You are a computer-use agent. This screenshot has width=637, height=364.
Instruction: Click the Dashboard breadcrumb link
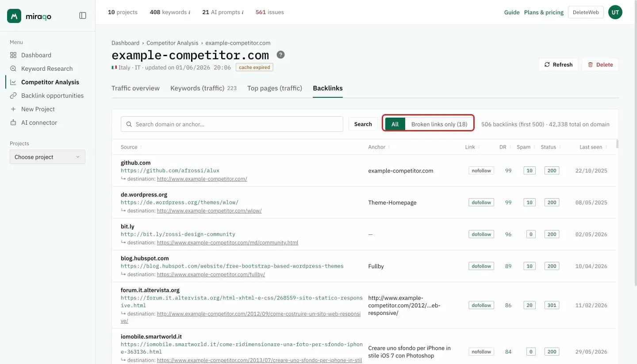coord(125,43)
